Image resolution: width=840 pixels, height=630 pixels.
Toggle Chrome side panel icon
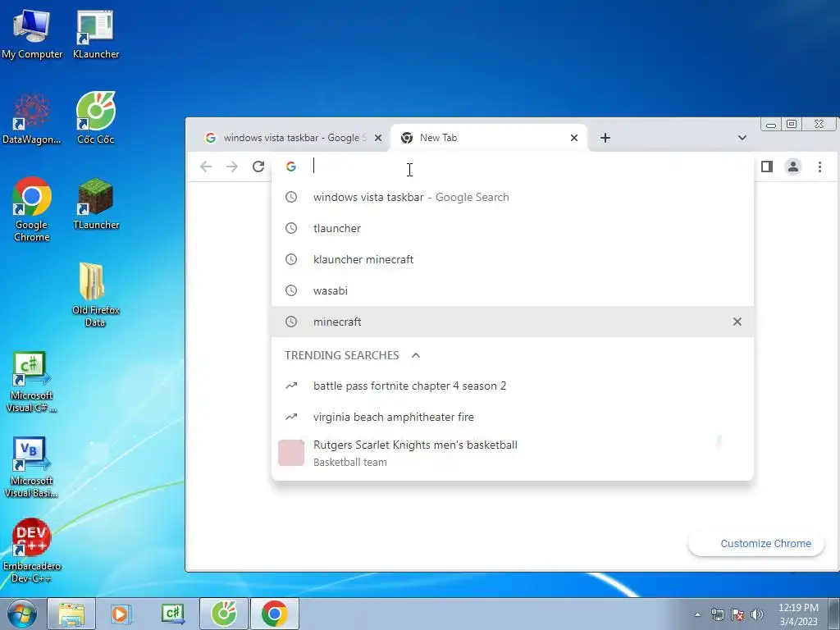767,167
